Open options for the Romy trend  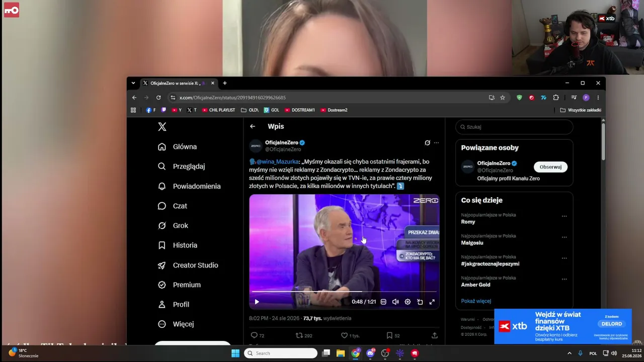tap(564, 216)
